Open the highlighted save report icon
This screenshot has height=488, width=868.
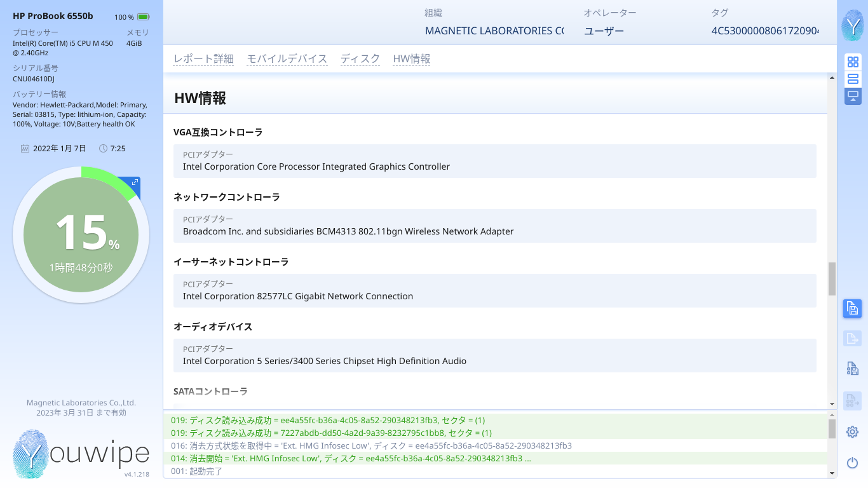point(852,309)
